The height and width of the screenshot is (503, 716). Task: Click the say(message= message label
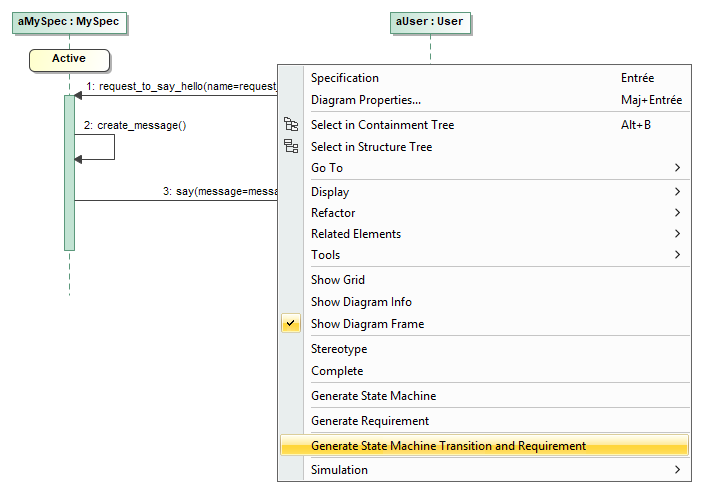220,191
